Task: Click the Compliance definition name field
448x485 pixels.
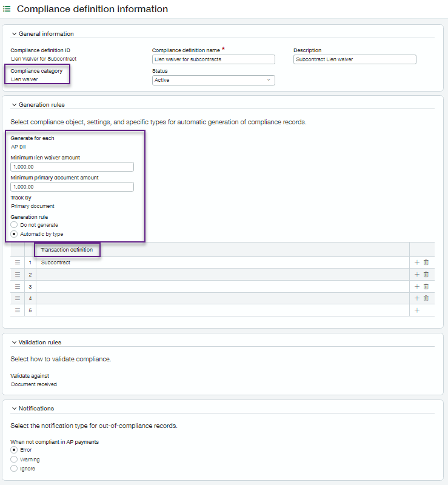Action: pos(213,59)
